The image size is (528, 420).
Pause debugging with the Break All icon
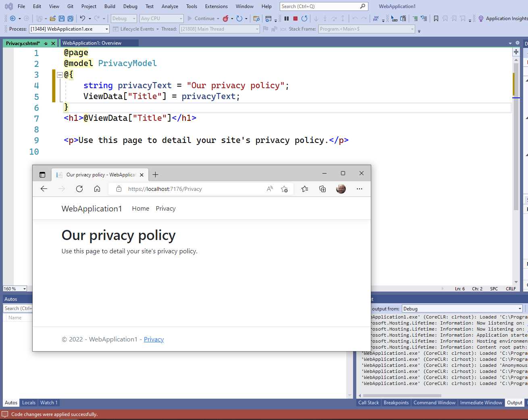click(287, 19)
